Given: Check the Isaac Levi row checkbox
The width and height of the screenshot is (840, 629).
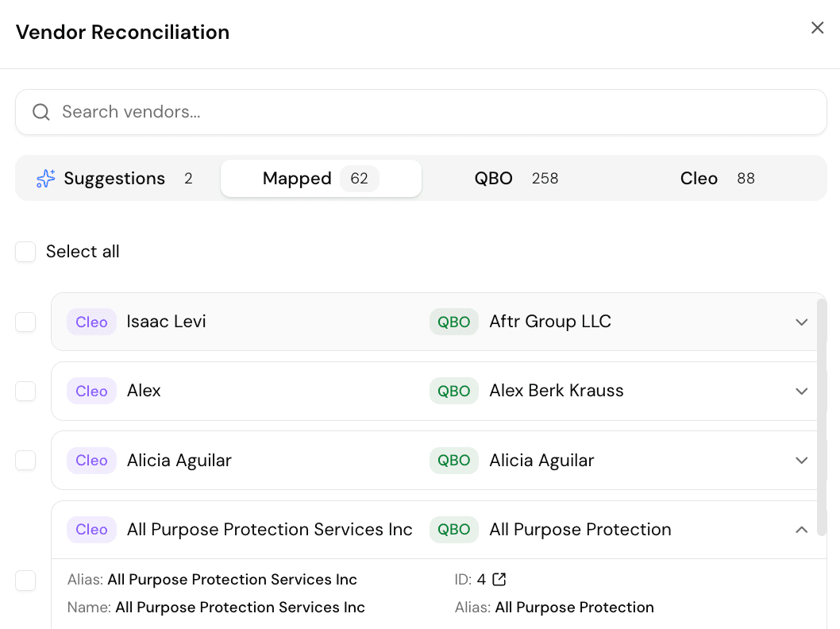Looking at the screenshot, I should 25,322.
